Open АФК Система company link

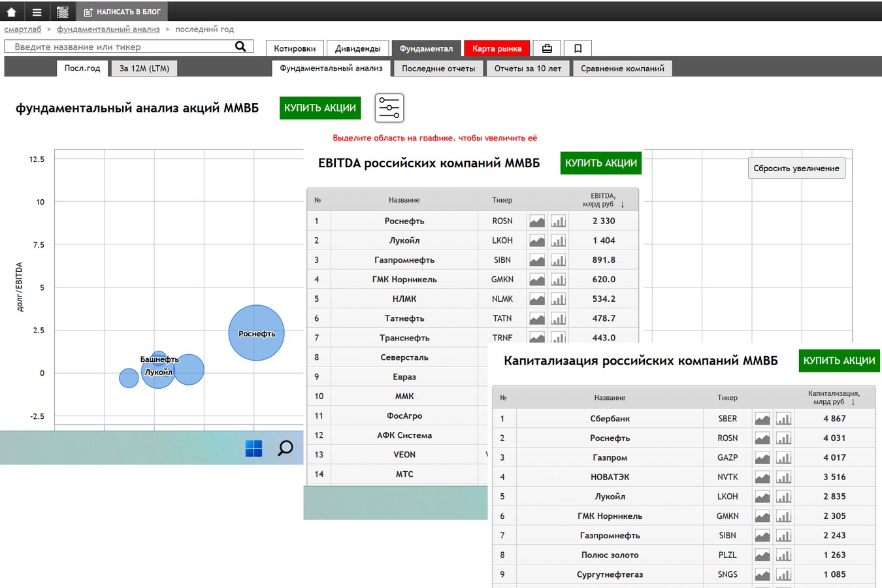click(404, 435)
